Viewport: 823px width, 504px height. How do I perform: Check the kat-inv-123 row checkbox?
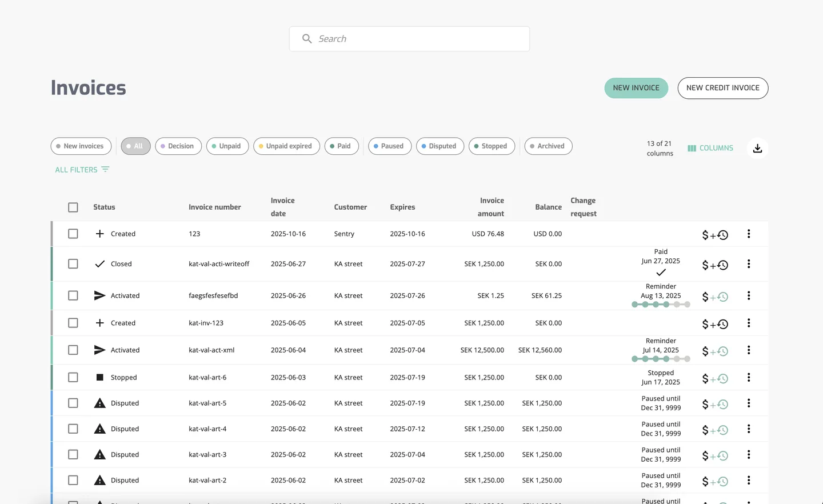tap(73, 323)
